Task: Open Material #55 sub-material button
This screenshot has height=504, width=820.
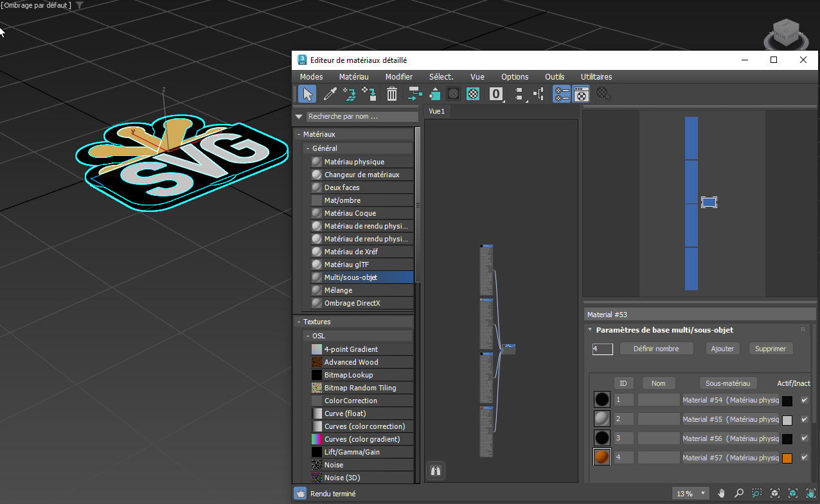Action: pos(730,419)
